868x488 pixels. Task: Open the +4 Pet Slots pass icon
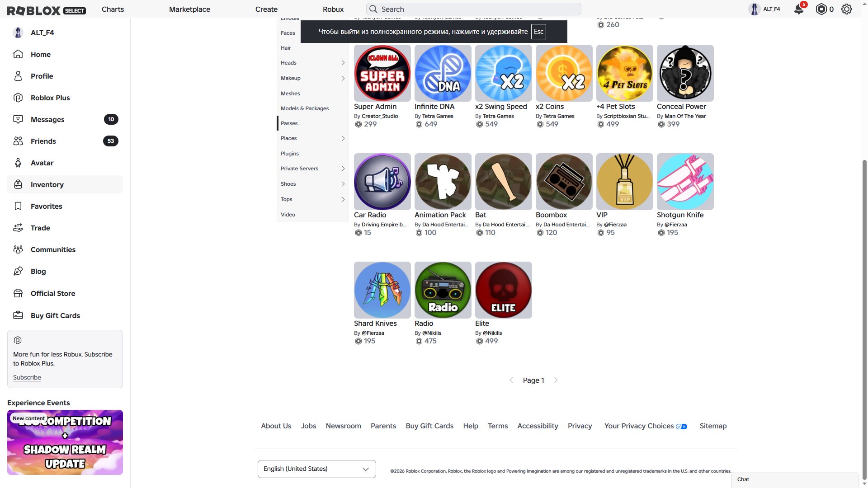[625, 73]
